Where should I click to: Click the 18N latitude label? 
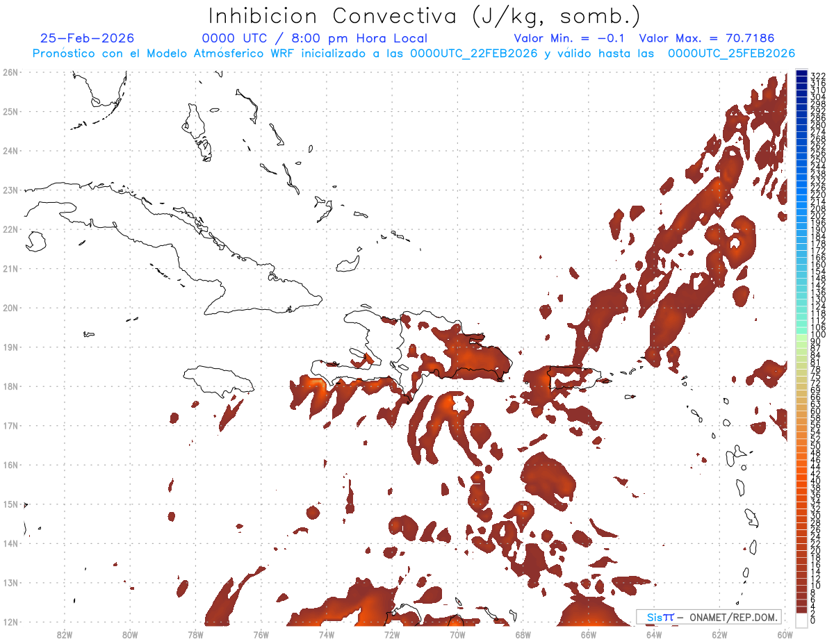pyautogui.click(x=10, y=386)
